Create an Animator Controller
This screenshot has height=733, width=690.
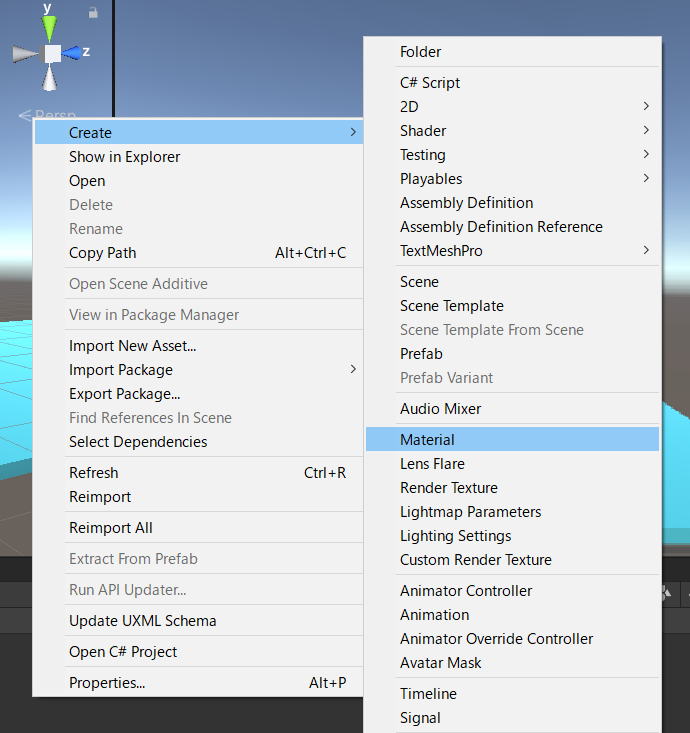(512, 590)
